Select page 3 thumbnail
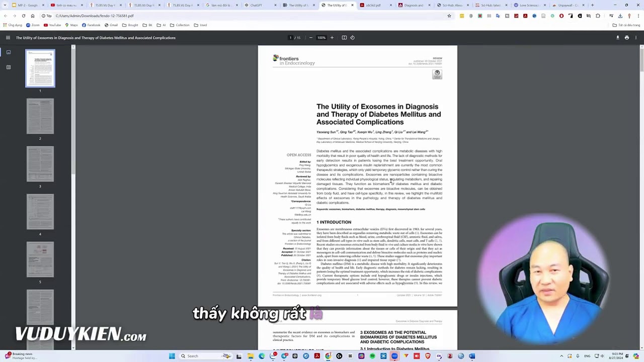The height and width of the screenshot is (362, 644). coord(40,164)
